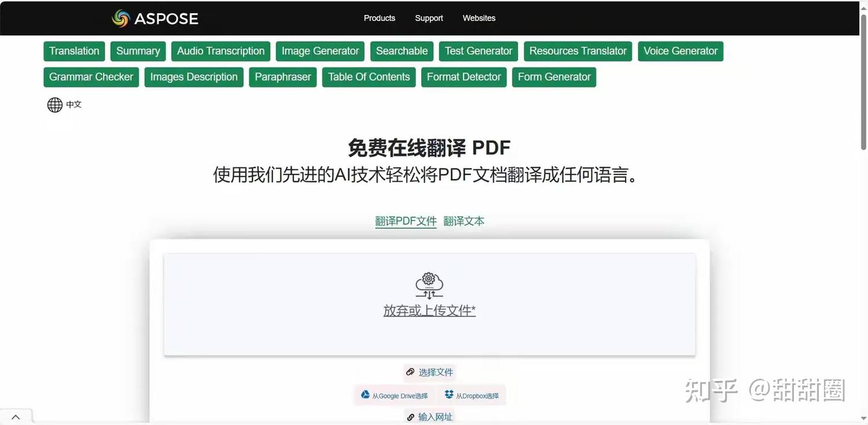Click the globe language icon
Viewport: 868px width, 425px height.
coord(55,105)
